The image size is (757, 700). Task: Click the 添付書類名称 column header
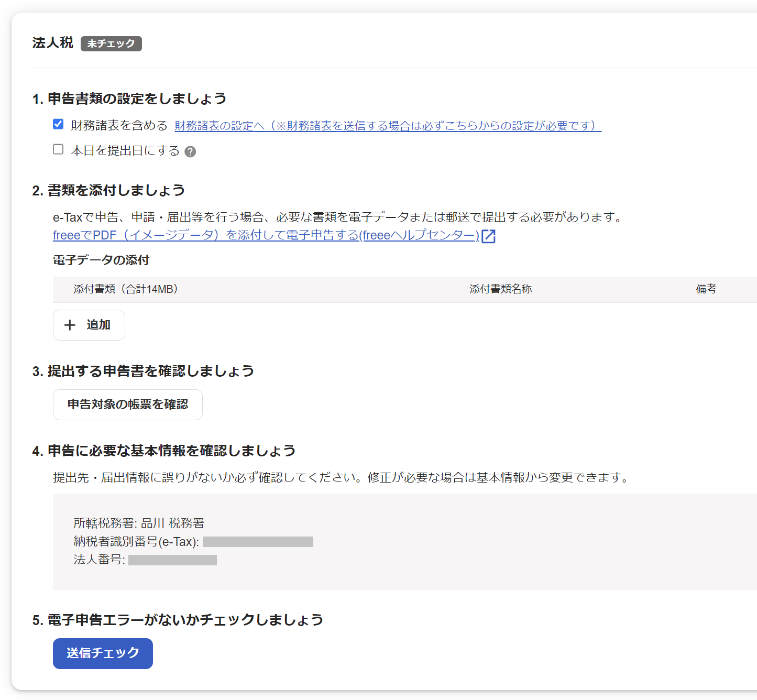501,289
